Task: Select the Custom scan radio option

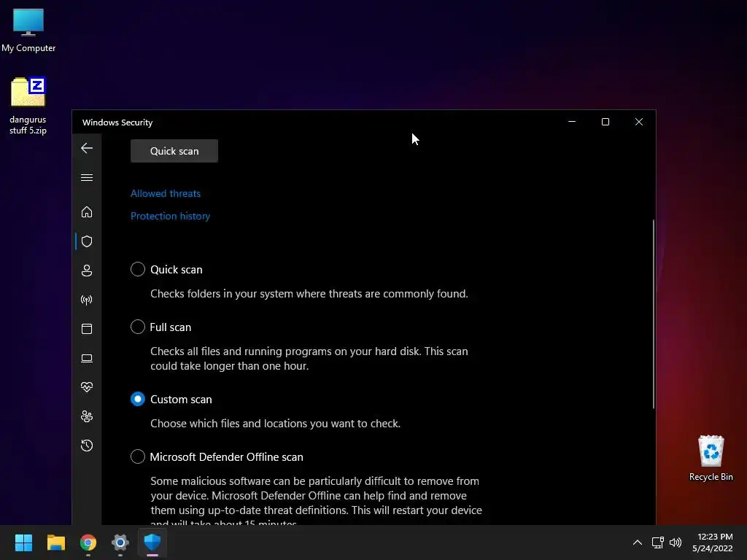Action: 138,399
